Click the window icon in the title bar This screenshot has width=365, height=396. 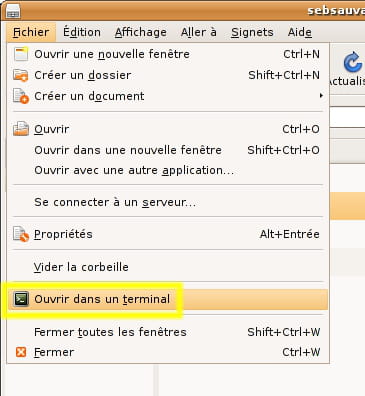13,12
